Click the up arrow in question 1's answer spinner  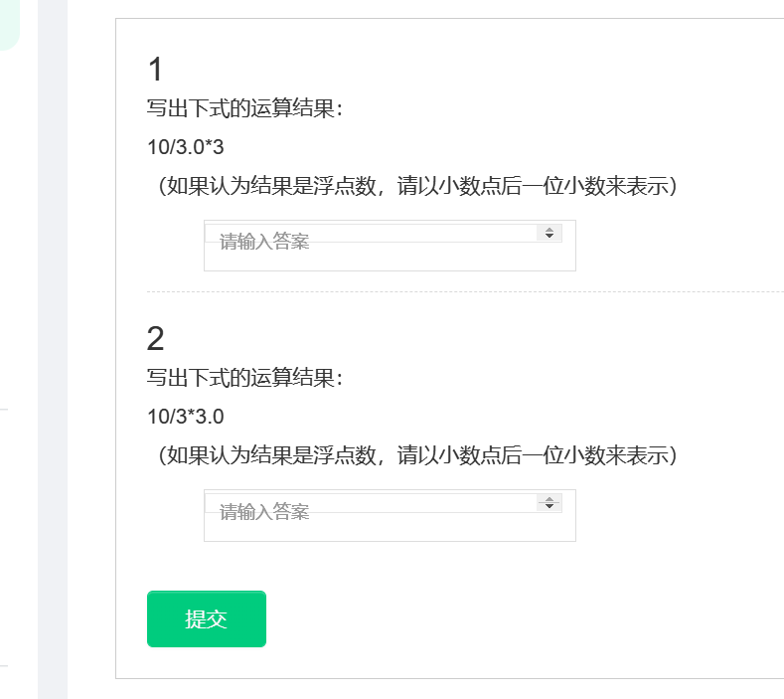point(549,229)
